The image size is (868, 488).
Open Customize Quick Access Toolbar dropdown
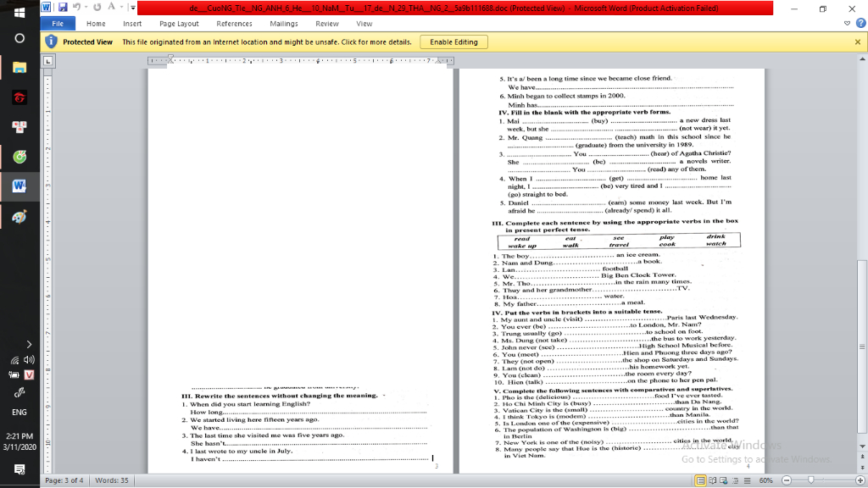coord(132,8)
